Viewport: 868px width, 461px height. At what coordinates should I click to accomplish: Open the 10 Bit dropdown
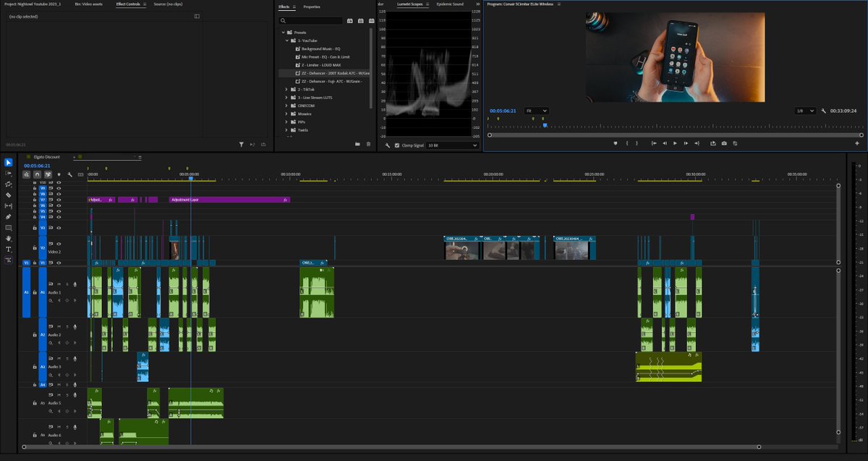(x=452, y=145)
